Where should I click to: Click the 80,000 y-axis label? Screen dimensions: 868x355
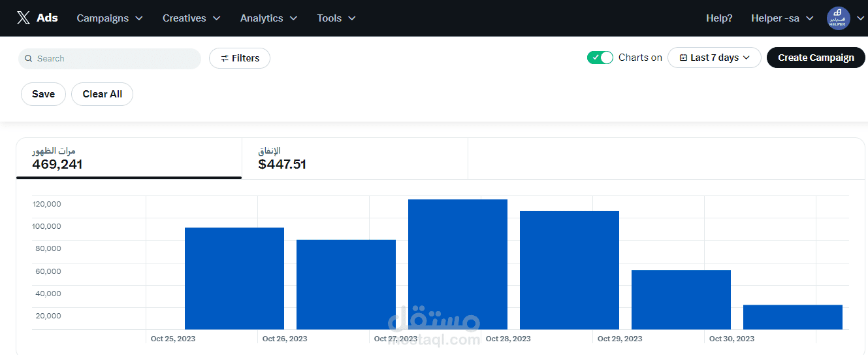(48, 248)
